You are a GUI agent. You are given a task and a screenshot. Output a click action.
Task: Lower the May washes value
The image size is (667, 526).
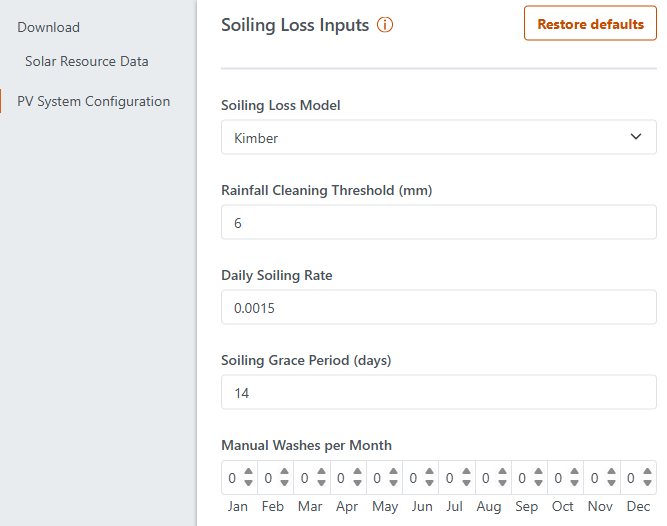coord(394,483)
